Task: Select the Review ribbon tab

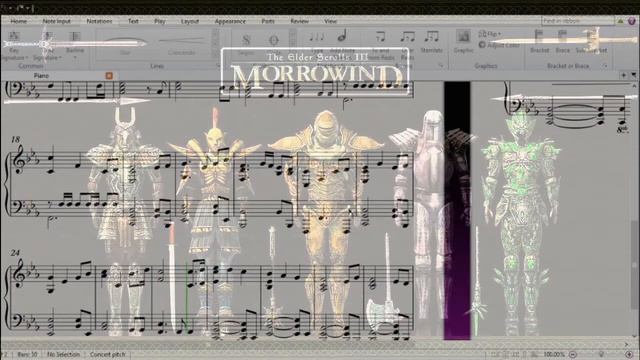Action: (300, 21)
